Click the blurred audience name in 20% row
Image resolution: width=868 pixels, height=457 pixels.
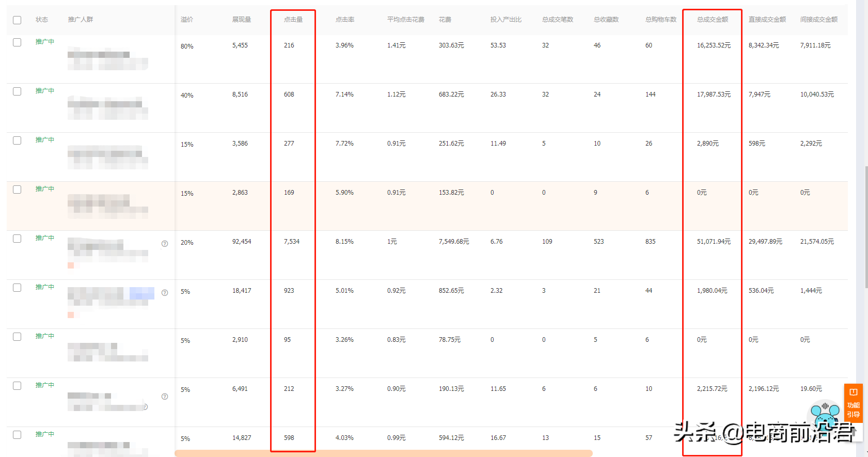click(108, 249)
